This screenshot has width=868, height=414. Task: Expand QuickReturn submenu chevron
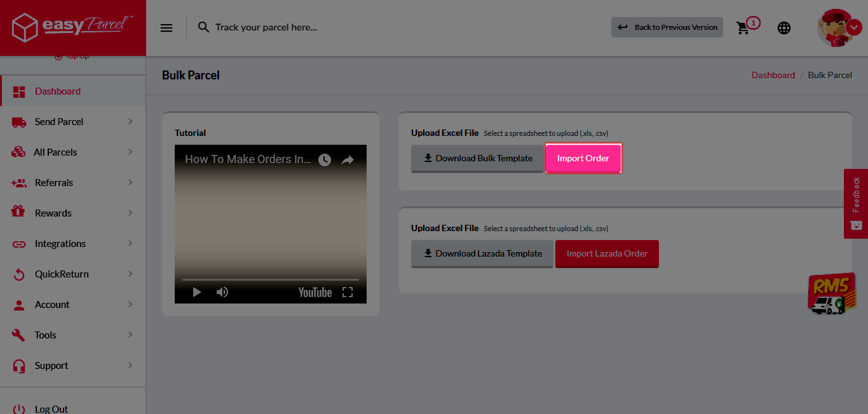tap(130, 274)
